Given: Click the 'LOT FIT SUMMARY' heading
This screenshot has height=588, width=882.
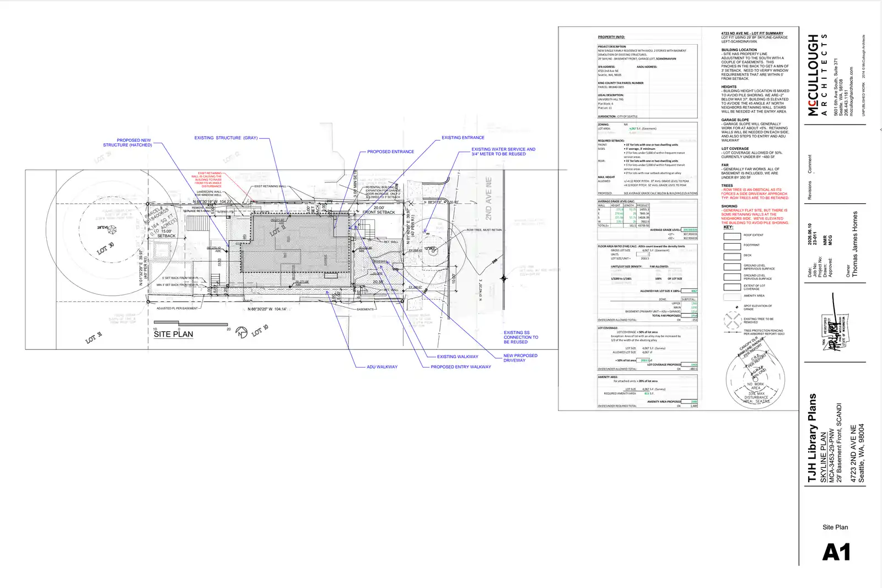Looking at the screenshot, I should pyautogui.click(x=752, y=33).
